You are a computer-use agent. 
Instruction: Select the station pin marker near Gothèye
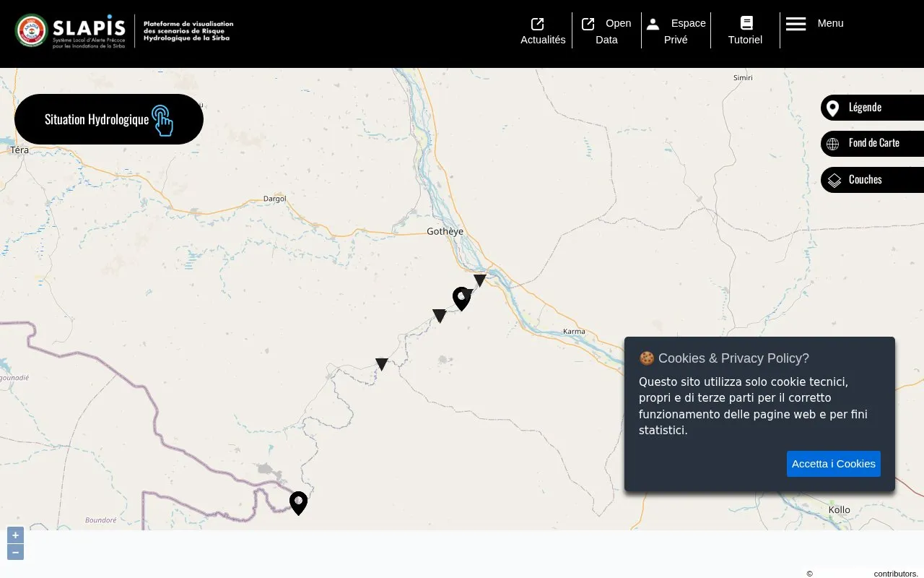[x=461, y=298]
